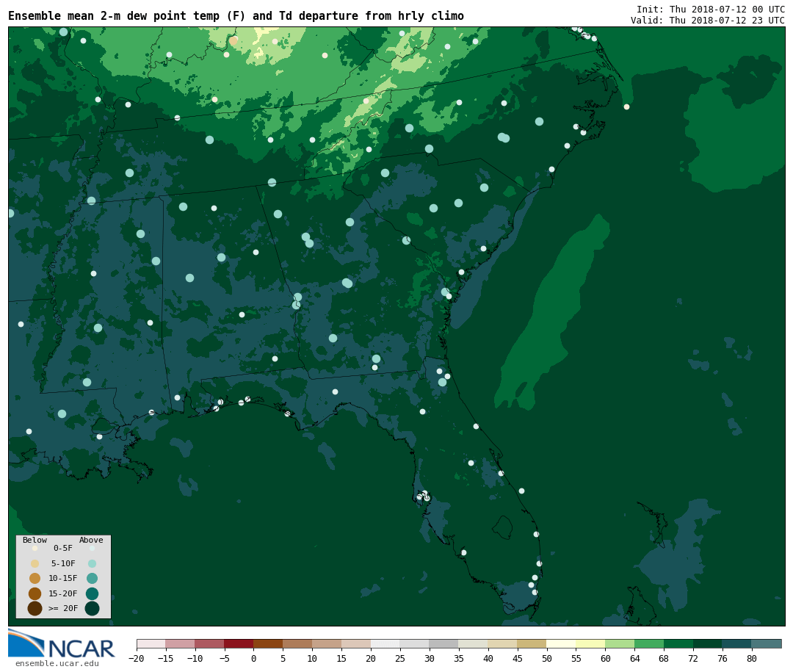Click the green 64 to 68 colorbar segment
Image resolution: width=793 pixels, height=672 pixels.
tap(649, 643)
